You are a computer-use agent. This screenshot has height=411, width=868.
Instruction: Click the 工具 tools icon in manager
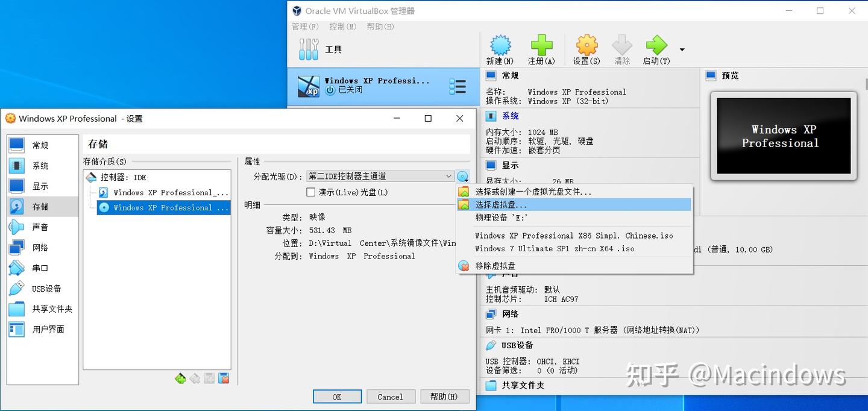coord(309,49)
